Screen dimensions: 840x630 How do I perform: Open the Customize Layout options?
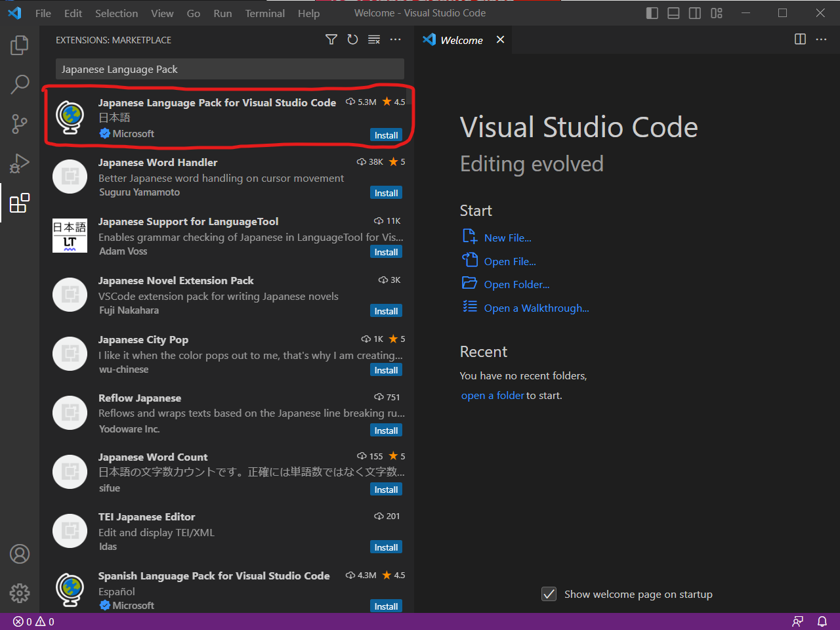[716, 13]
